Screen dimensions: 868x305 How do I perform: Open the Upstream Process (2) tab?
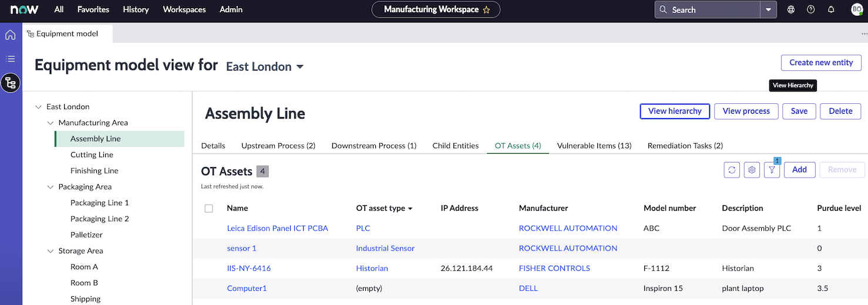point(278,145)
